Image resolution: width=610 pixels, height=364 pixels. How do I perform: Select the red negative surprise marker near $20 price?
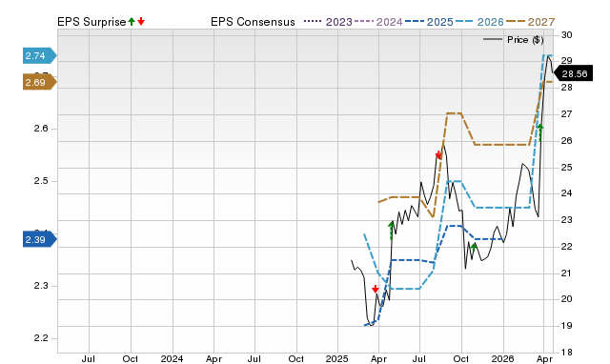pyautogui.click(x=375, y=289)
